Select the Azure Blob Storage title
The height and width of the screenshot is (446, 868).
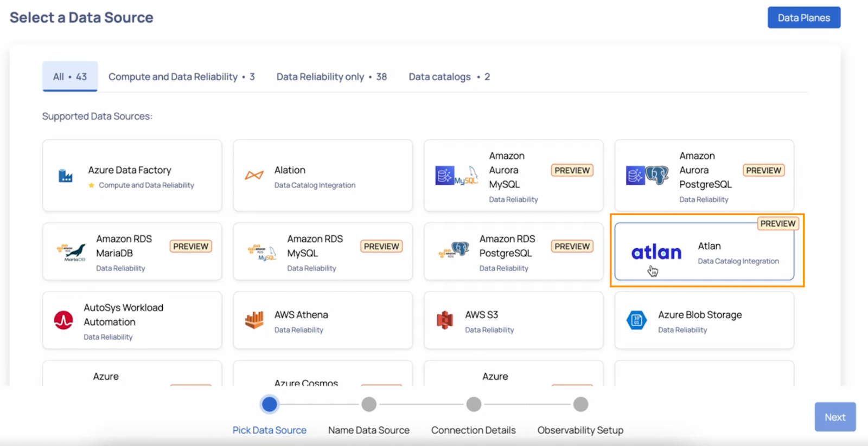click(x=700, y=315)
